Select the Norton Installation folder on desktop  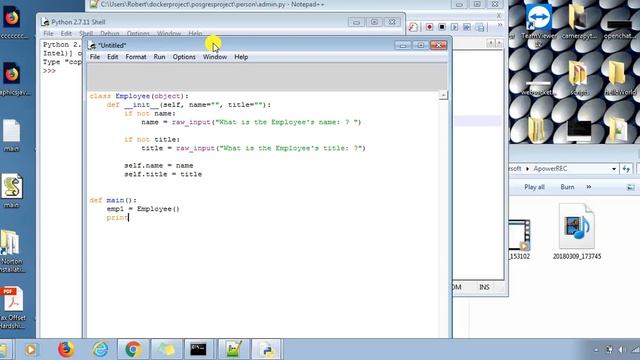point(12,251)
